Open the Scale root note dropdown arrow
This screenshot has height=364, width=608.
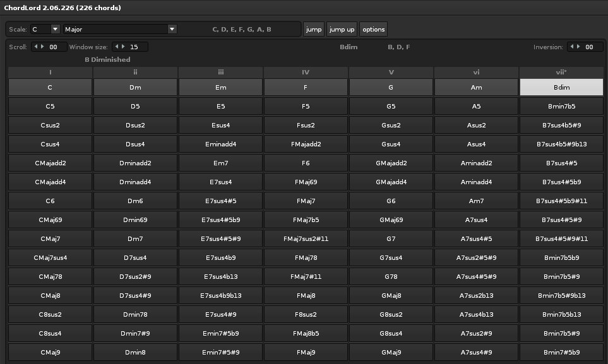tap(55, 29)
